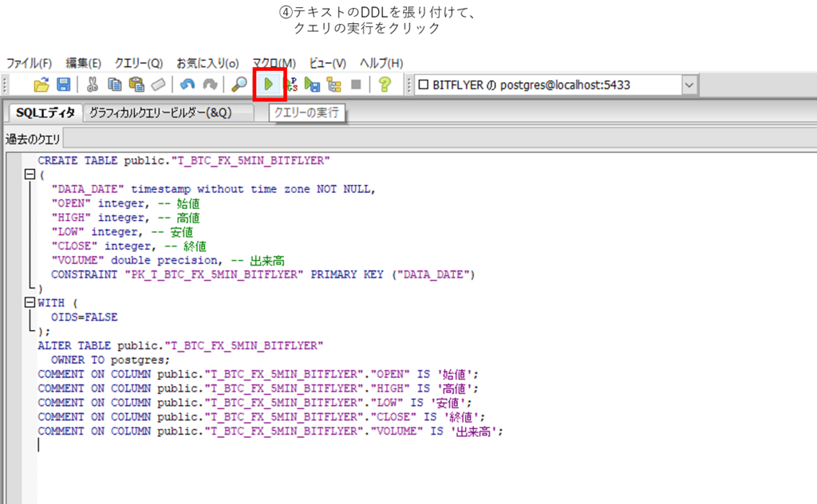Click COMMENT ON COLUMN "OPEN" line
The width and height of the screenshot is (817, 504).
click(258, 374)
